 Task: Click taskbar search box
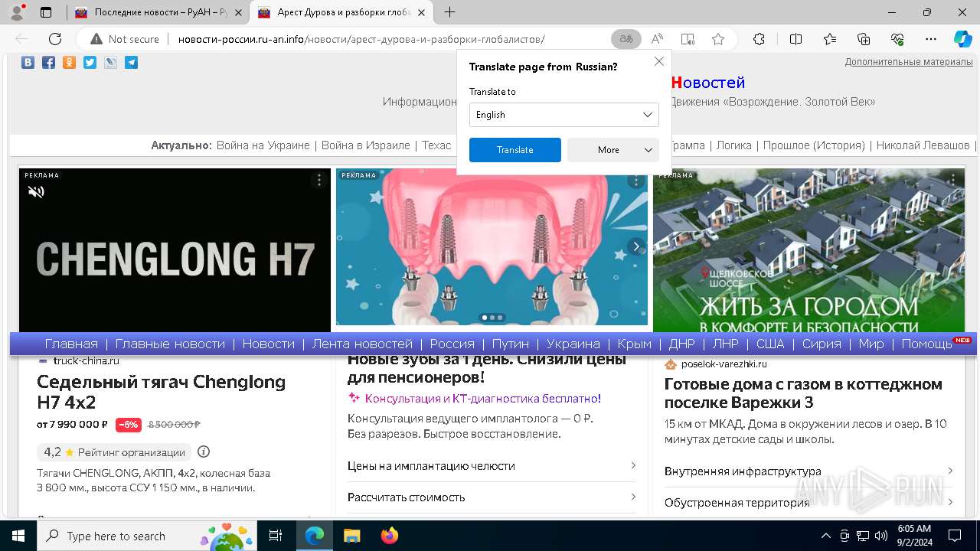click(x=147, y=536)
